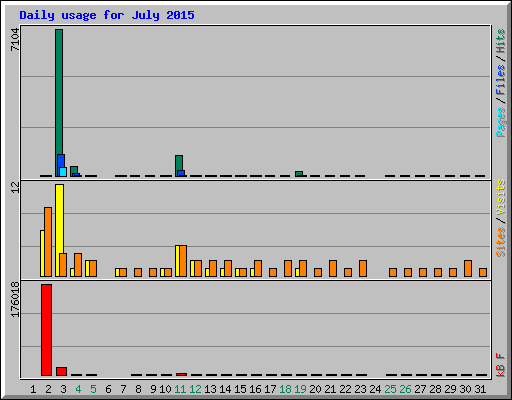
Task: Click the yellow "Visits" legend word
Action: coord(501,197)
